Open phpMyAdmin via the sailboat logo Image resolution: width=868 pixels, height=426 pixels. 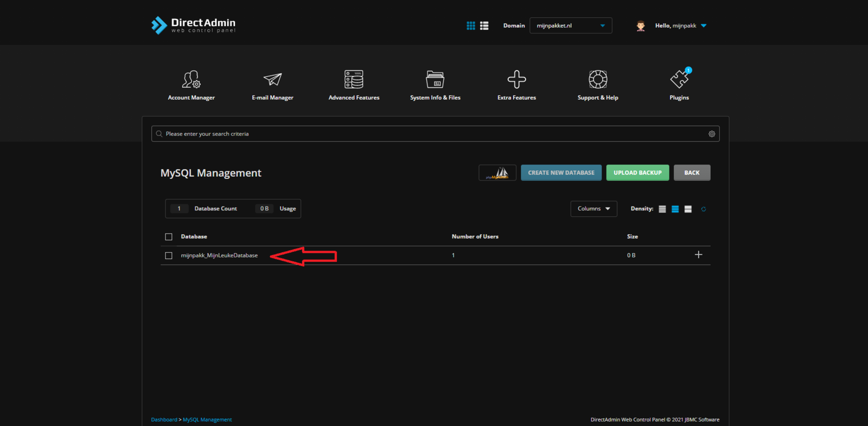497,173
